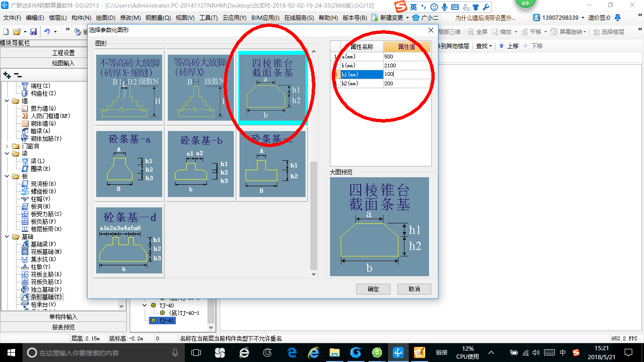Viewport: 644px width, 362px height.
Task: Select 筏板基础(M) raft foundation item
Action: 46,252
